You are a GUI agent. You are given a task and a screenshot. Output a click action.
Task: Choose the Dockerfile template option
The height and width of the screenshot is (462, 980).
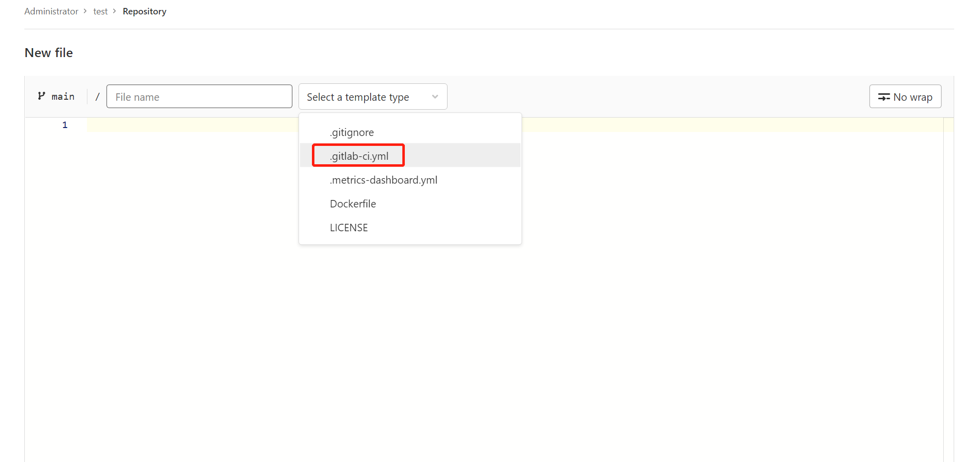353,203
